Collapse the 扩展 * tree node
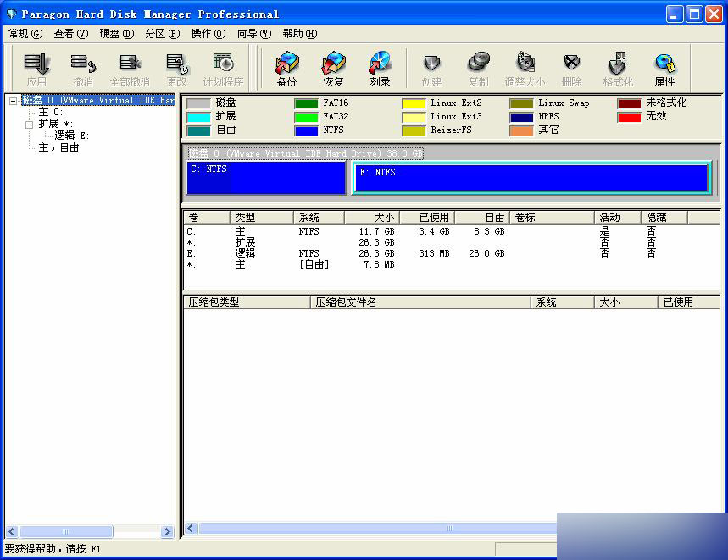This screenshot has height=560, width=728. (x=30, y=125)
